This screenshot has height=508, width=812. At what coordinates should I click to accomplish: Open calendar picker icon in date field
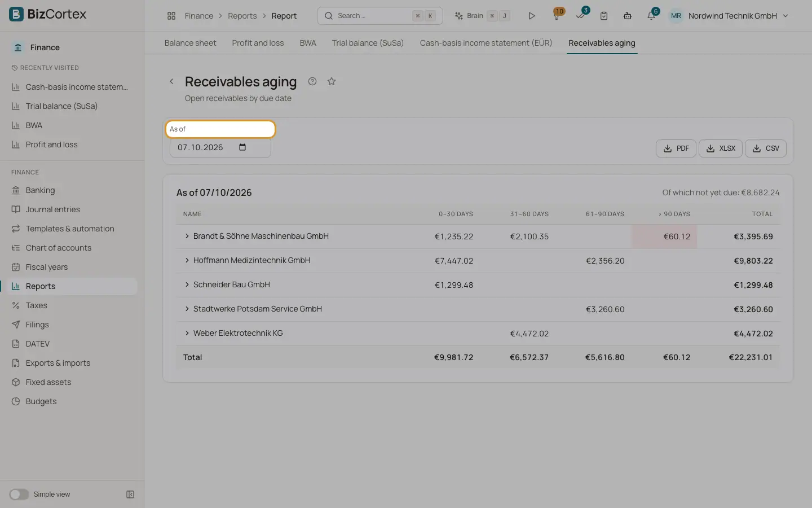pyautogui.click(x=242, y=147)
